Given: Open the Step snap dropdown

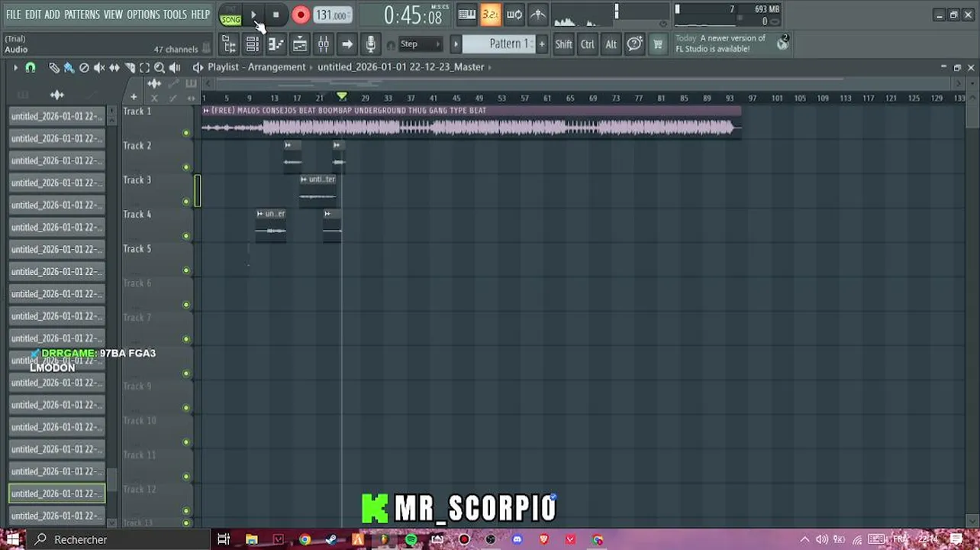Looking at the screenshot, I should coord(421,44).
